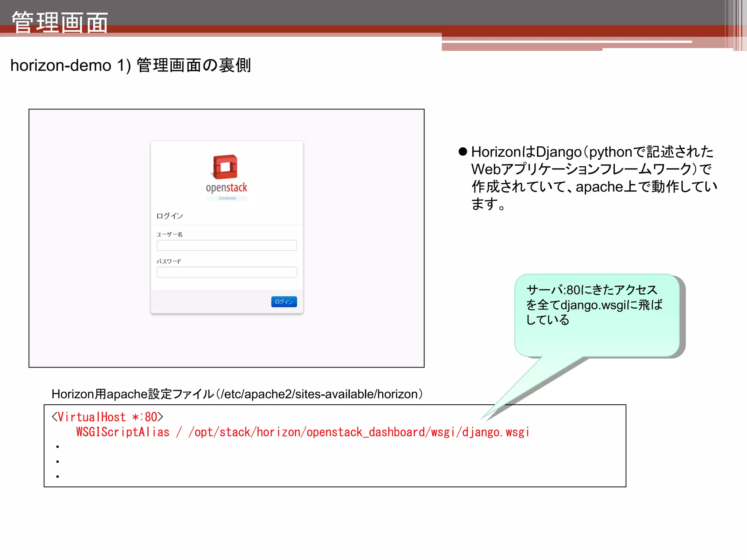747x560 pixels.
Task: Click the ユーザー名 field label
Action: point(170,234)
